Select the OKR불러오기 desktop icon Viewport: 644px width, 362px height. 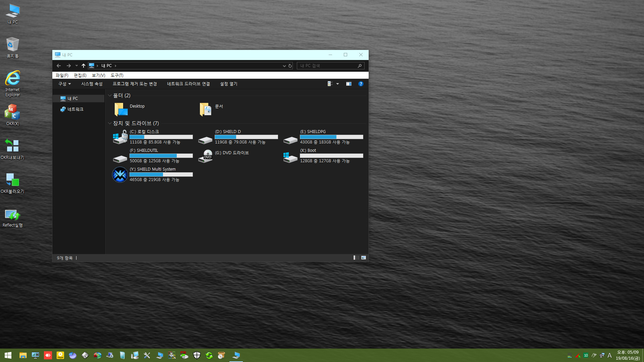(x=13, y=183)
